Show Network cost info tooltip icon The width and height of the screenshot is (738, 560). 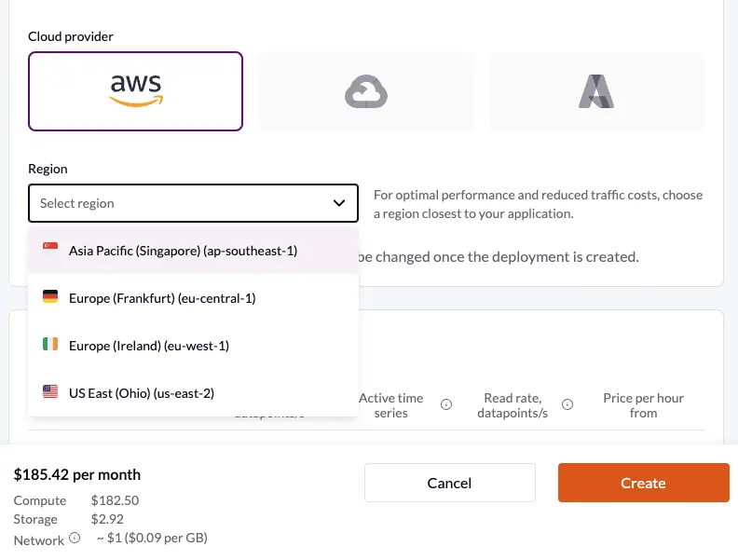(x=75, y=539)
